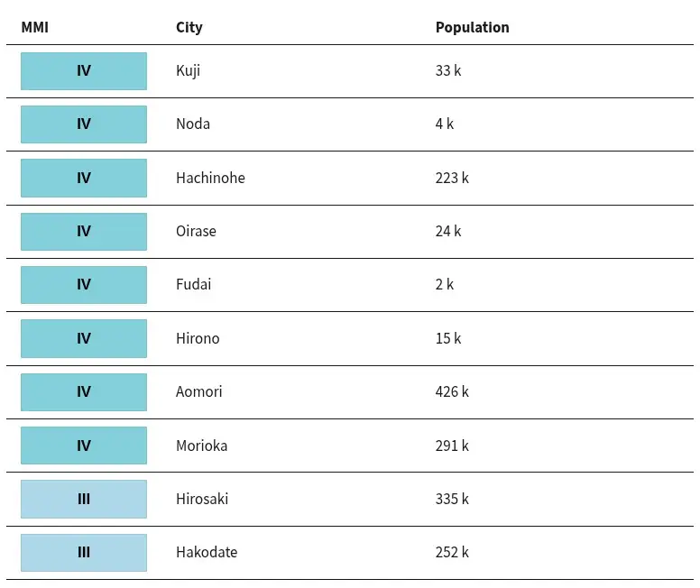This screenshot has height=588, width=700.
Task: Click on the Hirono city name
Action: [x=198, y=338]
